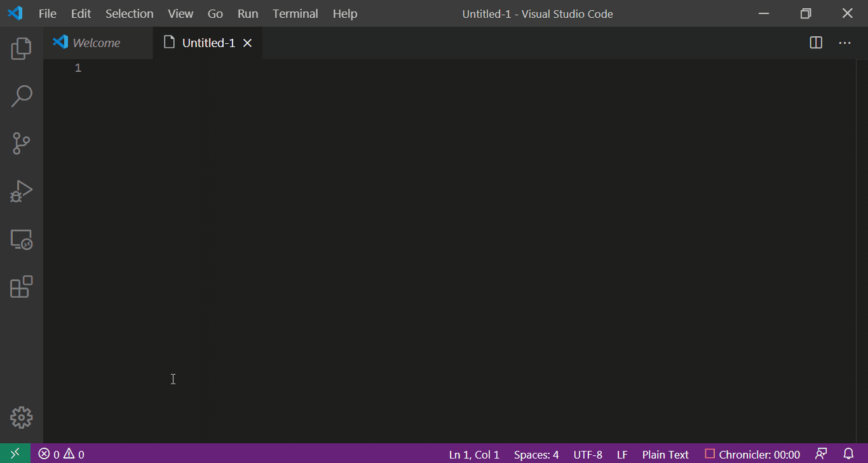The height and width of the screenshot is (463, 868).
Task: Change end of line sequence LF
Action: [622, 455]
